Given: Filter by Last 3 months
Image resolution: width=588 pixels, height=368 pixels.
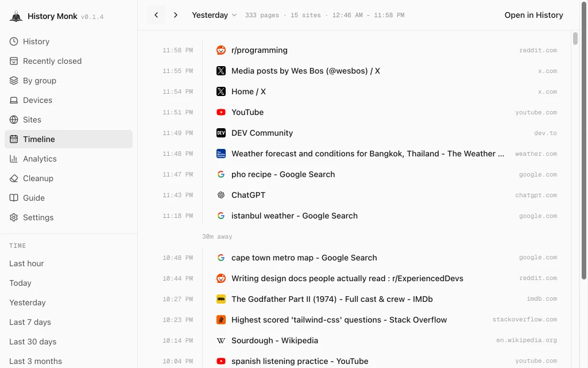Looking at the screenshot, I should pos(36,361).
